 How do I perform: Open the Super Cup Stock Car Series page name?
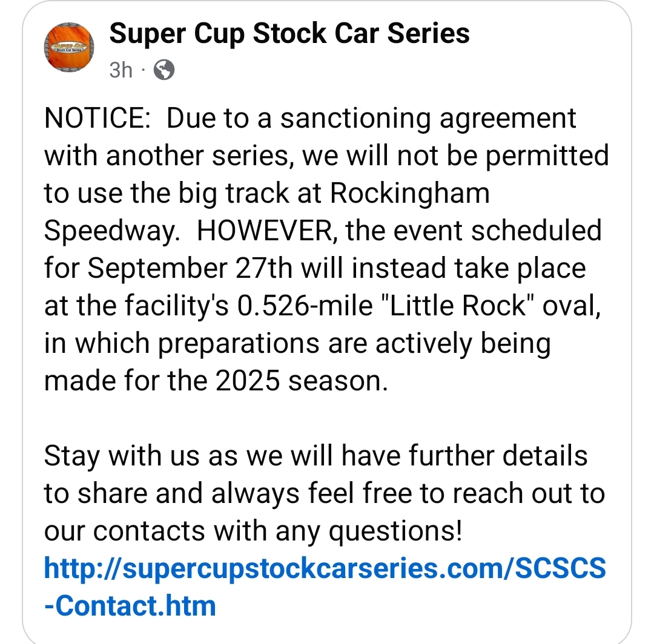pyautogui.click(x=289, y=33)
